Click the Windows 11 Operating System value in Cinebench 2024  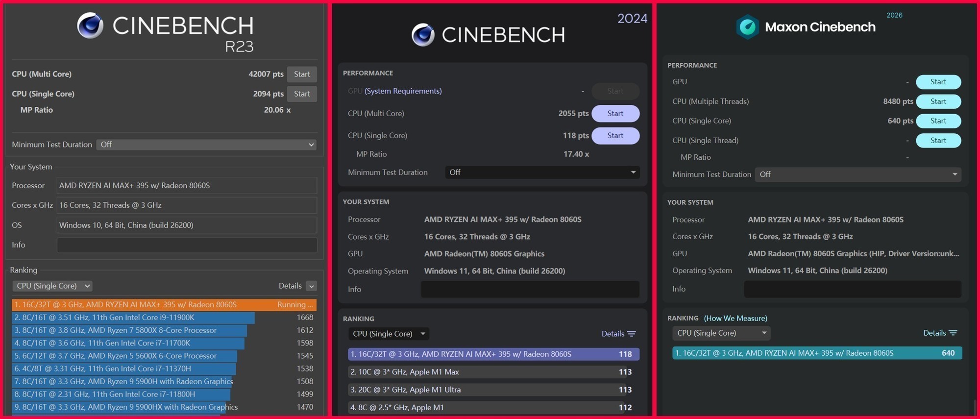(x=494, y=271)
